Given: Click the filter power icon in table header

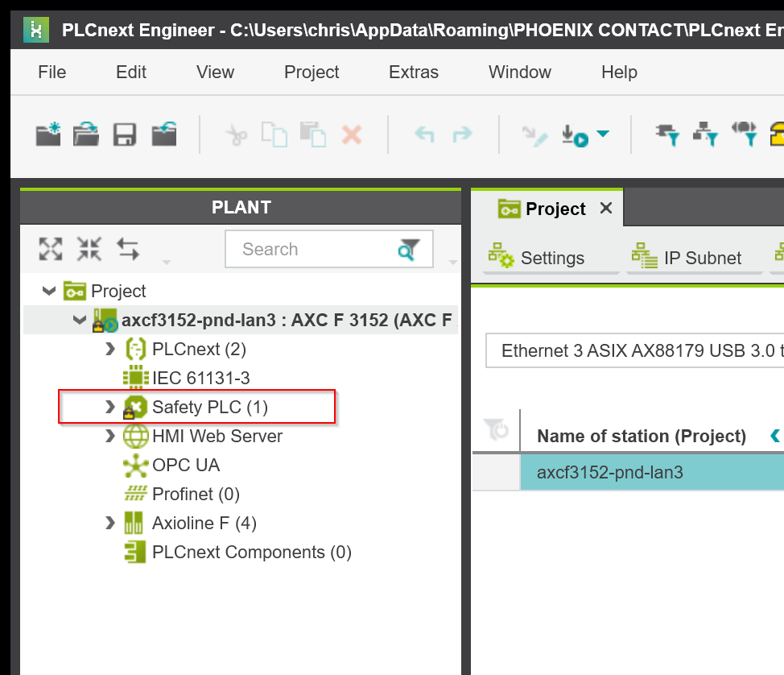Looking at the screenshot, I should 496,430.
